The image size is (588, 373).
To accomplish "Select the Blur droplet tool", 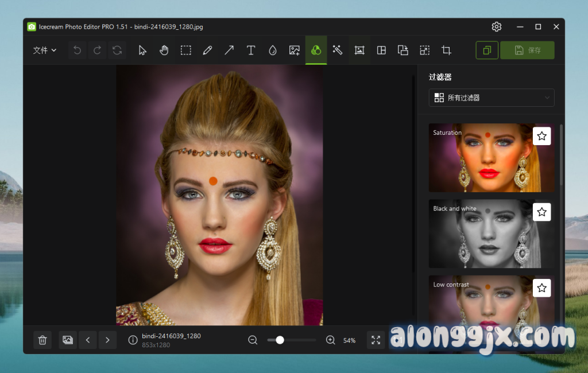I will pos(273,50).
